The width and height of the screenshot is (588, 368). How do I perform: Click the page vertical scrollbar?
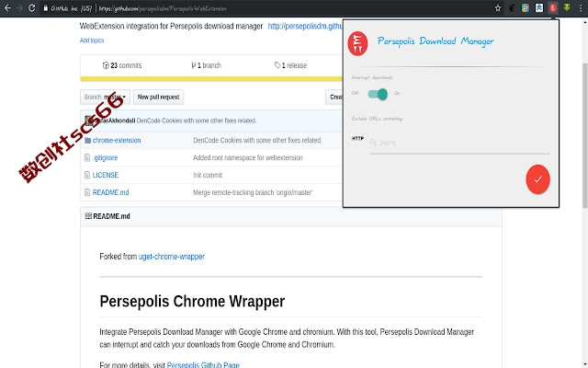tap(584, 135)
